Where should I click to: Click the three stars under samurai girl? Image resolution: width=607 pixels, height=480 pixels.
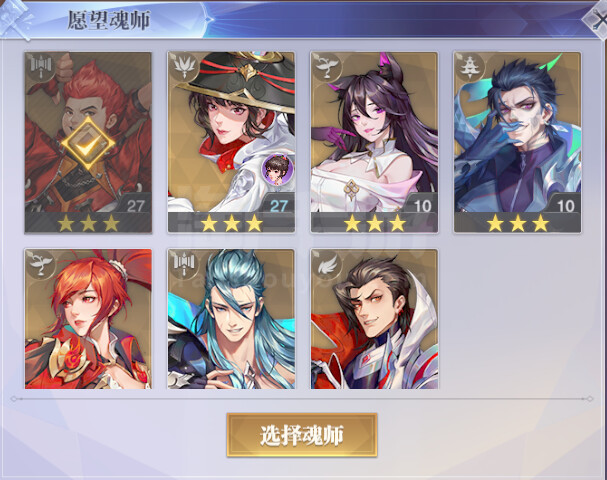[x=231, y=223]
